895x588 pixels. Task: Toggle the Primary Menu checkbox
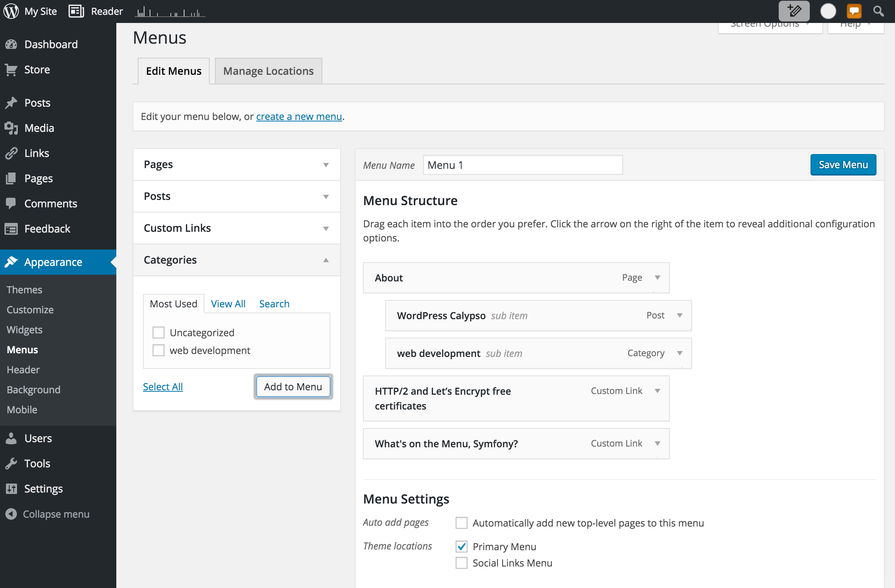click(462, 546)
